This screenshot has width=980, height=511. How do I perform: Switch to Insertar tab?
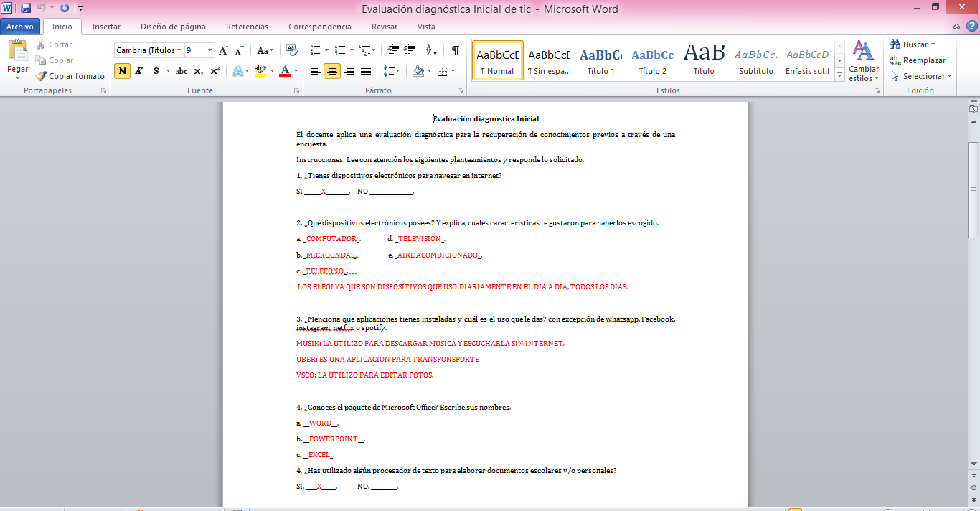106,27
